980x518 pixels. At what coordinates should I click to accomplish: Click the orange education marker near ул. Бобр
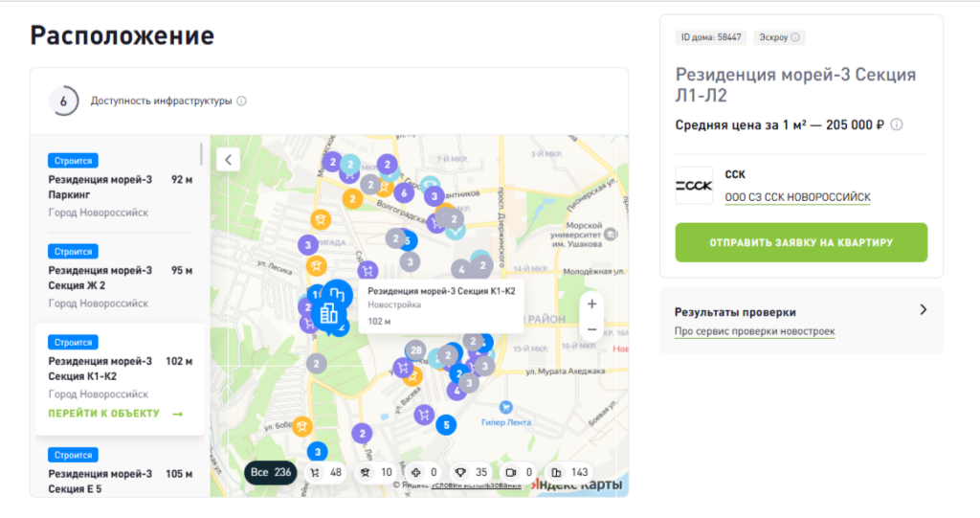tap(302, 427)
